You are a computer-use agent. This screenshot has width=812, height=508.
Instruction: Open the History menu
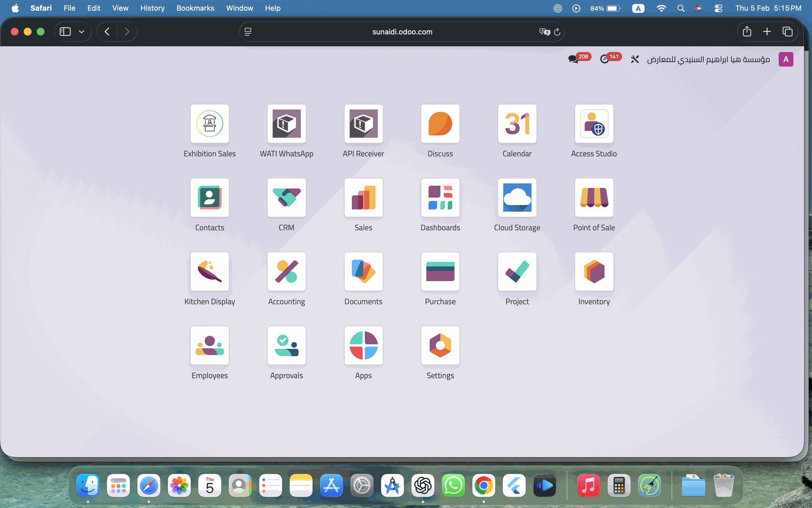point(152,8)
